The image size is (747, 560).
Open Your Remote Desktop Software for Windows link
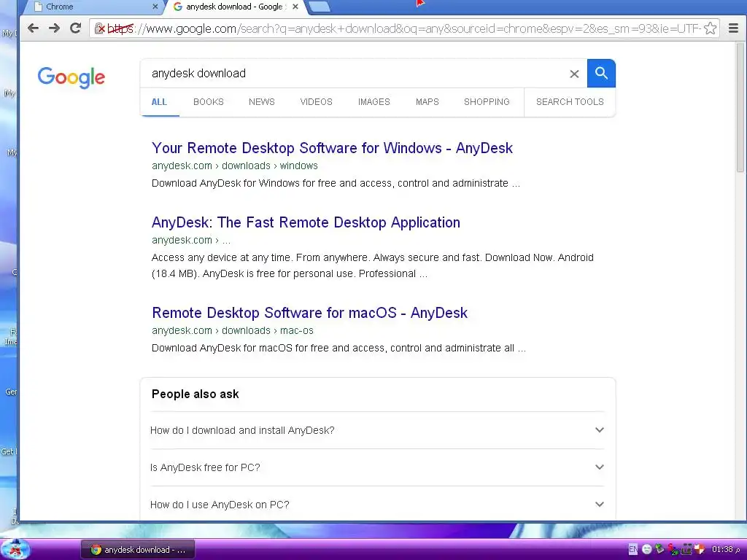click(332, 148)
